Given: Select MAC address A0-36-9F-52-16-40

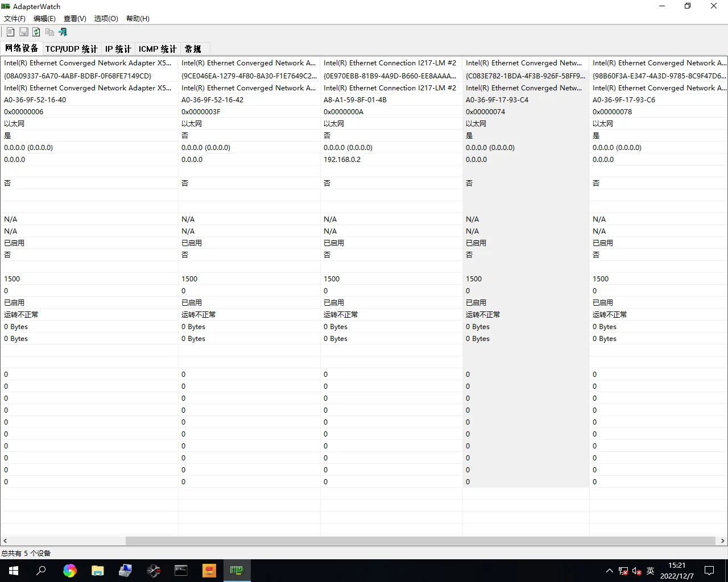Looking at the screenshot, I should (x=35, y=100).
